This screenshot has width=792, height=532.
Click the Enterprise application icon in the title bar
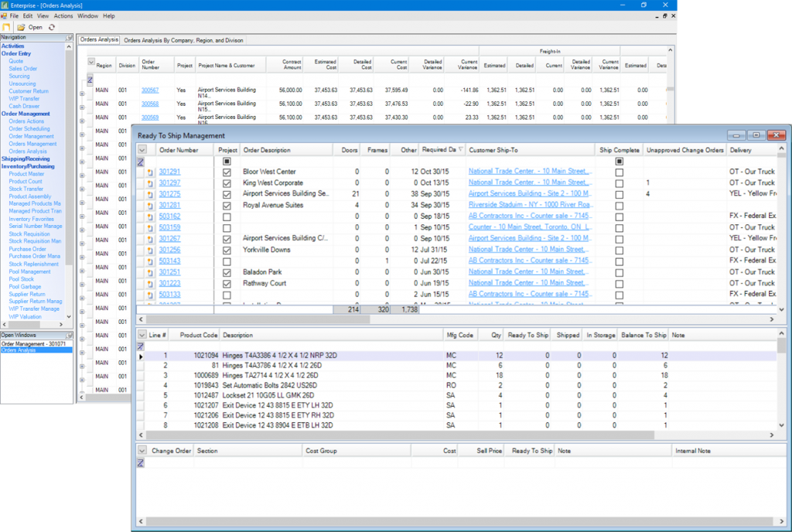[5, 5]
